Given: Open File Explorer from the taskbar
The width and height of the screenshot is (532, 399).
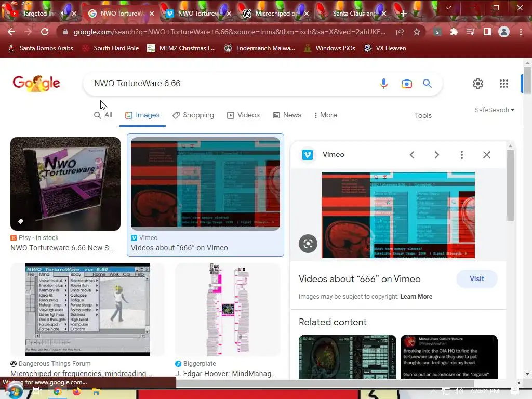Looking at the screenshot, I should pos(96,392).
